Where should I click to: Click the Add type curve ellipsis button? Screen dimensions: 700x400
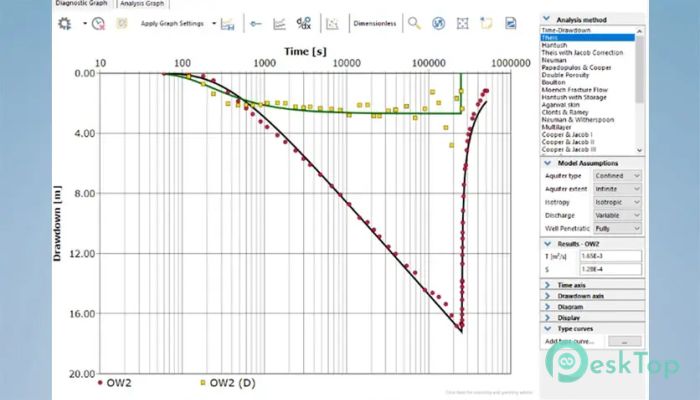point(625,342)
